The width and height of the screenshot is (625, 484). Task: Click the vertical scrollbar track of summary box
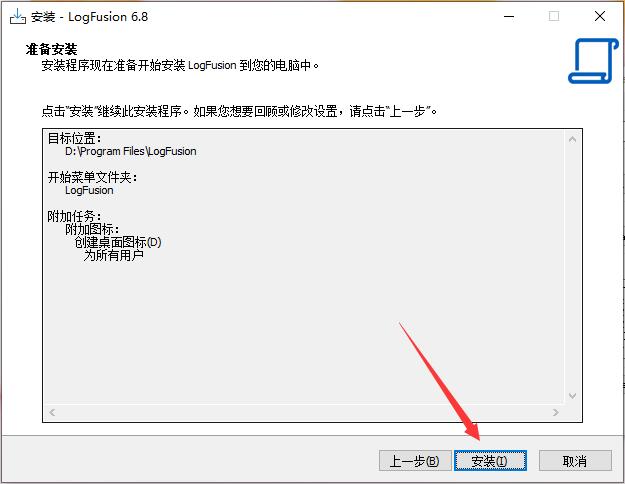[x=572, y=267]
